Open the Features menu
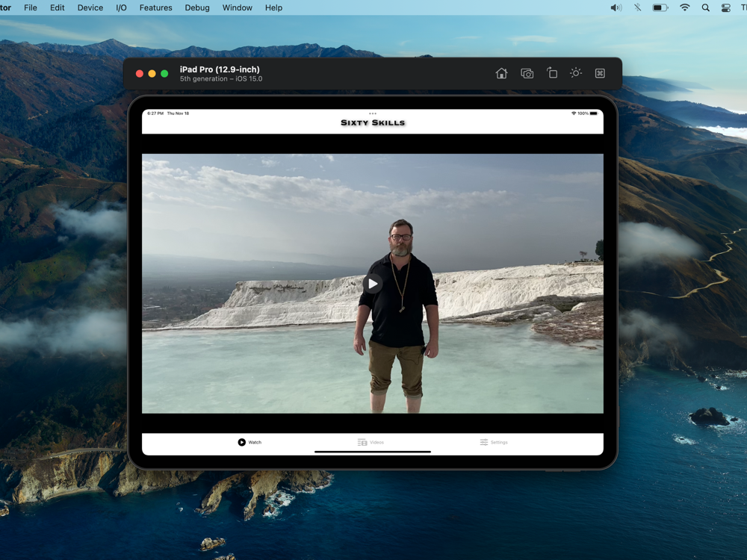Viewport: 747px width, 560px height. pos(156,7)
